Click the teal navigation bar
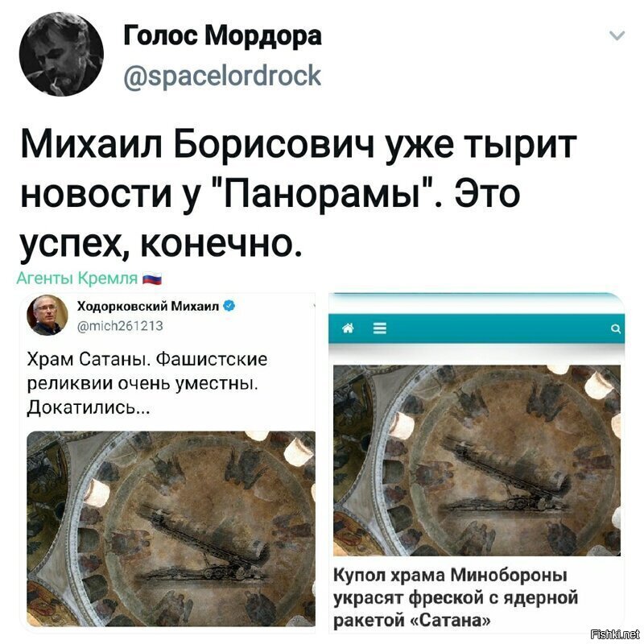The image size is (644, 644). (477, 328)
